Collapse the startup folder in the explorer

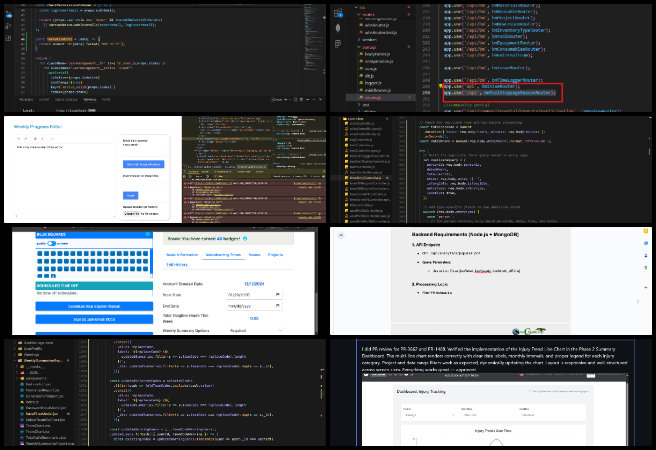pos(369,47)
